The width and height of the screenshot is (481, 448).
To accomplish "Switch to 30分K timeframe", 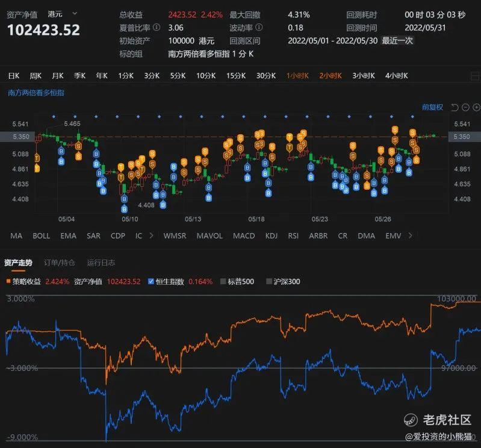I will click(266, 75).
